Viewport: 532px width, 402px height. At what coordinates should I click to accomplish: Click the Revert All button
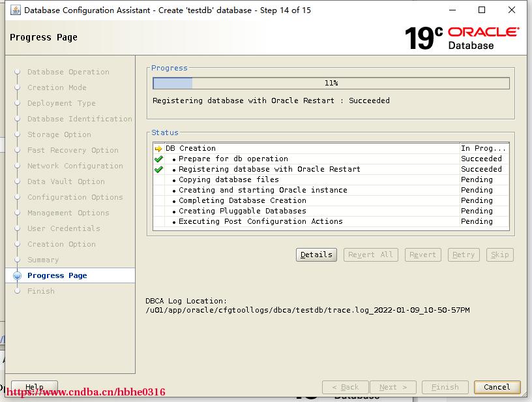370,255
